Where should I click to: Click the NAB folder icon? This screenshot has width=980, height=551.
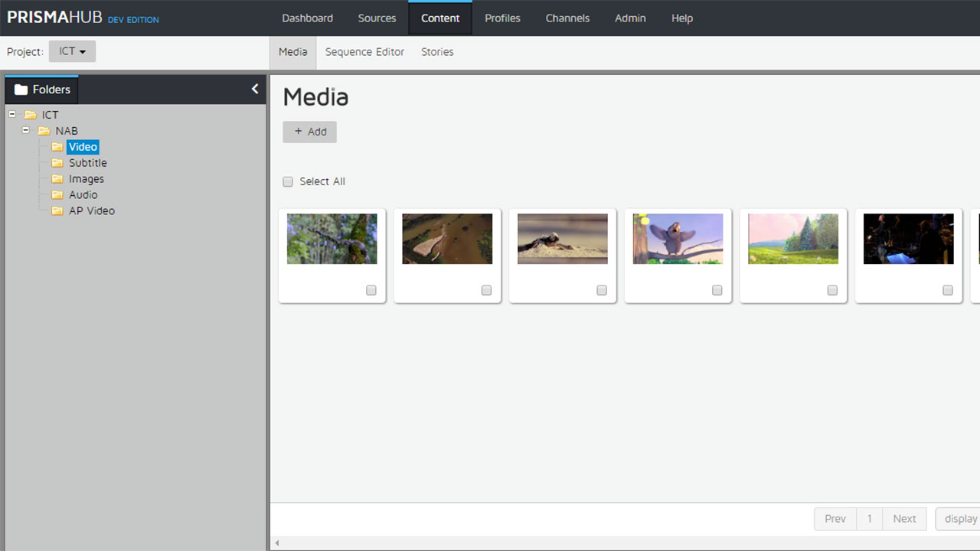pos(44,131)
